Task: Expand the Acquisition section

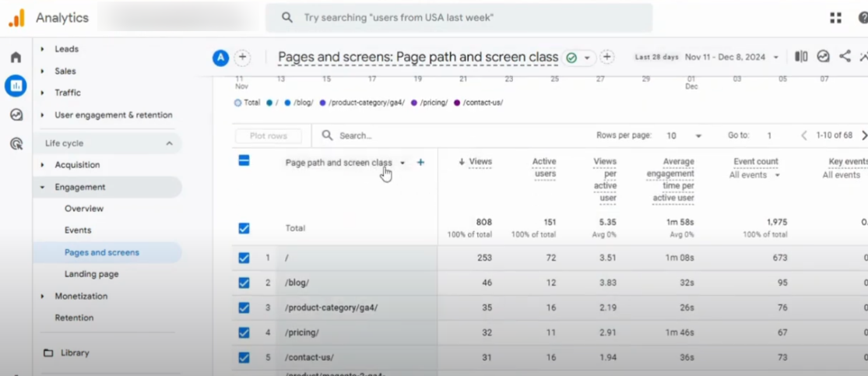Action: pos(42,165)
